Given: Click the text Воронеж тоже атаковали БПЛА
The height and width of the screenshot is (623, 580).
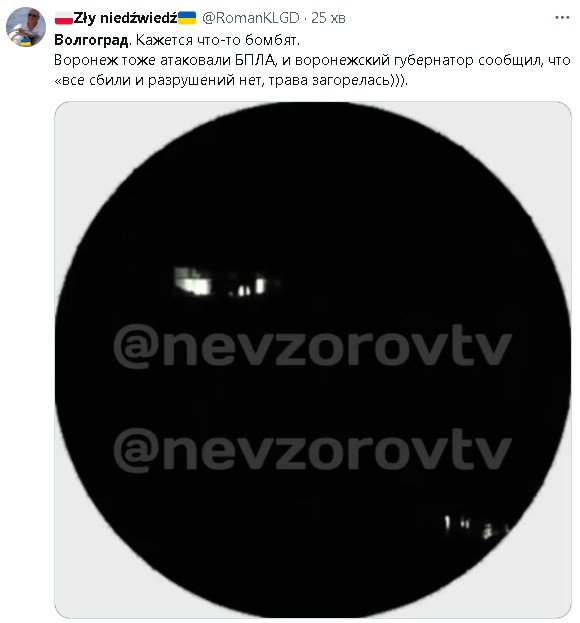Looking at the screenshot, I should pyautogui.click(x=164, y=60).
